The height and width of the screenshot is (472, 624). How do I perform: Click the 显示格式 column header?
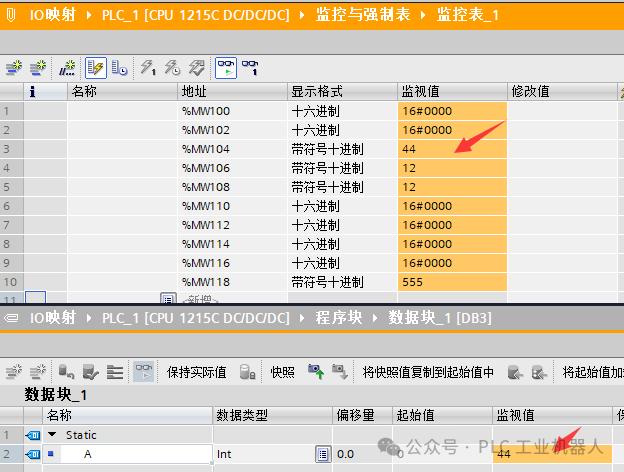342,92
